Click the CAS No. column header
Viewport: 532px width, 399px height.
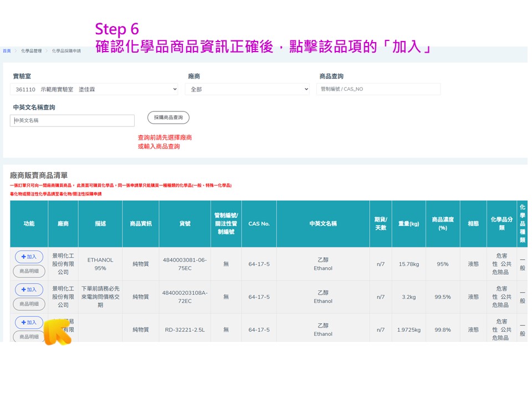tap(259, 223)
